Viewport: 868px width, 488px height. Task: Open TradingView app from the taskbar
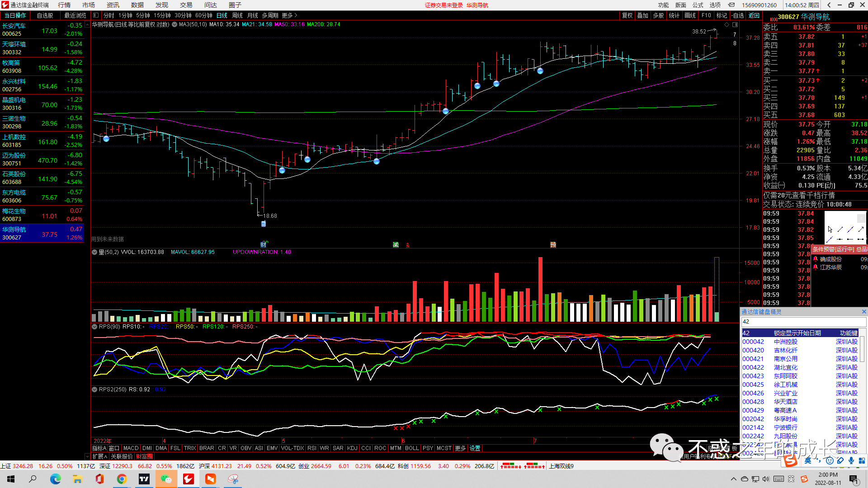[x=144, y=479]
